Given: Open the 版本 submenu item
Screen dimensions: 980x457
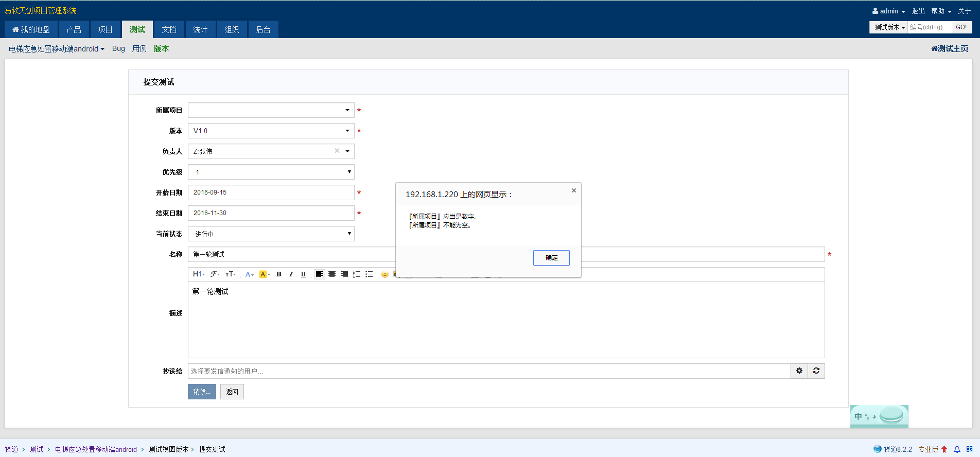Looking at the screenshot, I should point(161,49).
